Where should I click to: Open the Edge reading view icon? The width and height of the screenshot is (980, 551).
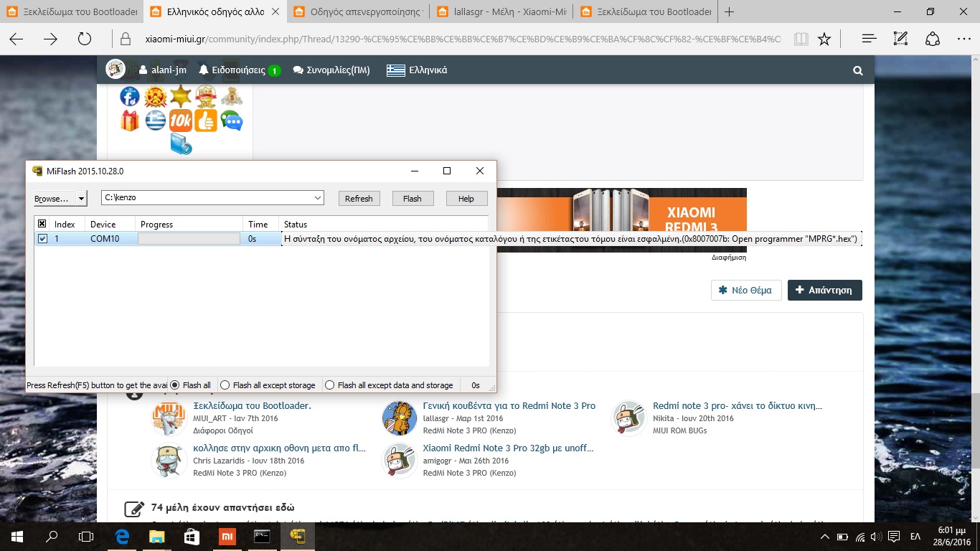801,39
